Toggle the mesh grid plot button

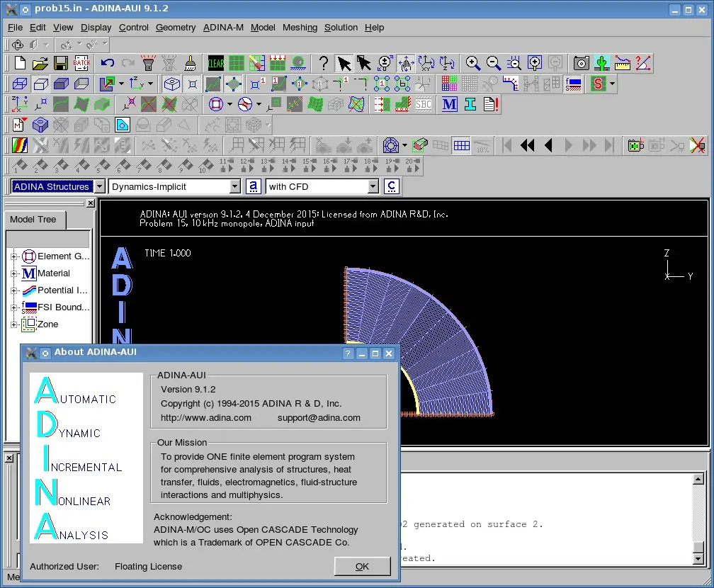pos(461,146)
